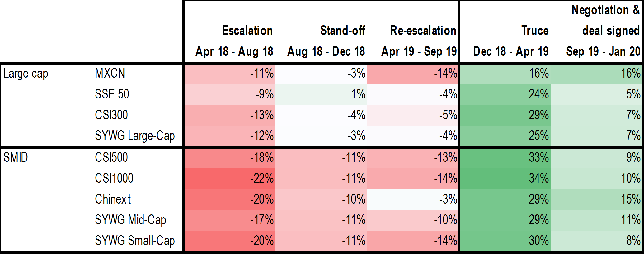Select the SSE 50 row label
This screenshot has width=644, height=254.
[x=112, y=94]
